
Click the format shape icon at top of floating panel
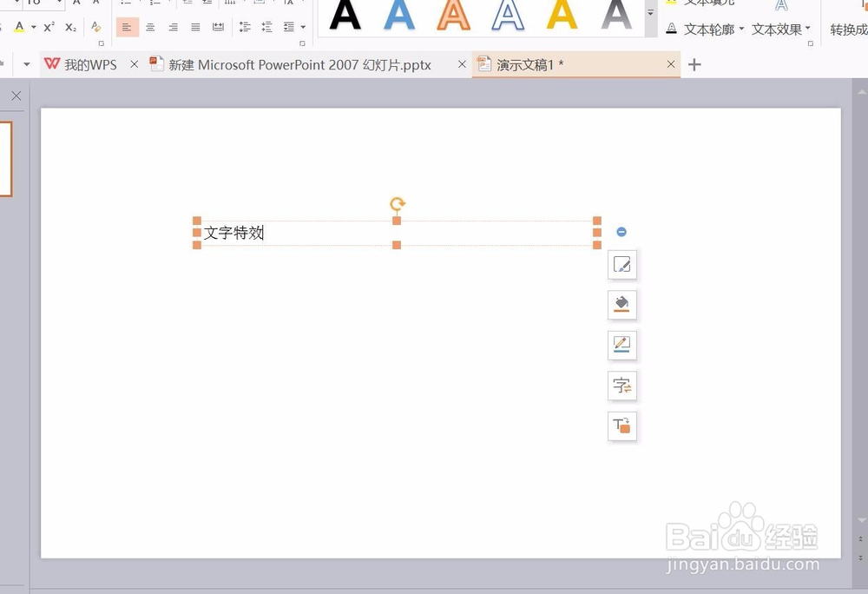(621, 265)
